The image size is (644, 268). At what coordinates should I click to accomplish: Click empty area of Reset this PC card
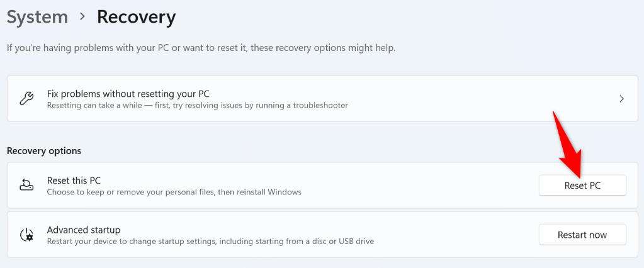click(x=415, y=186)
